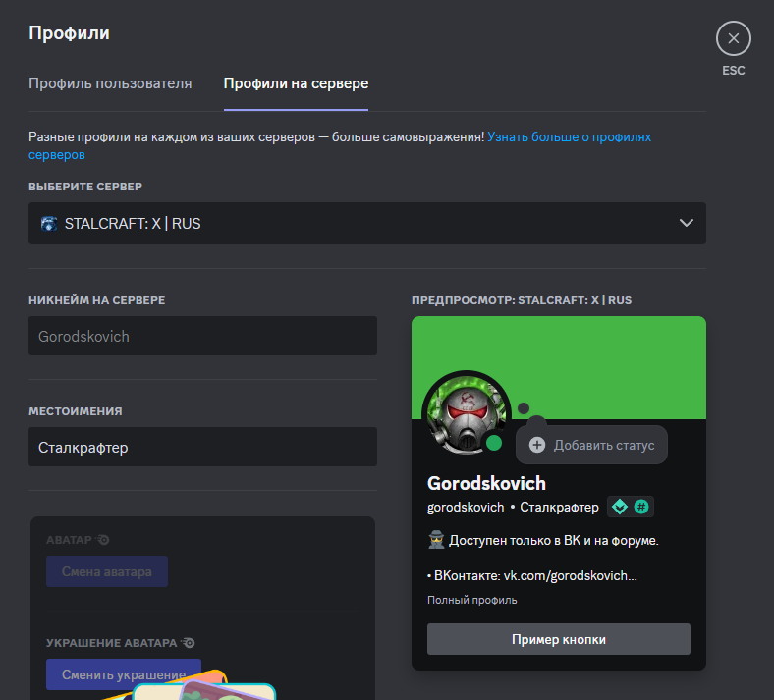Click the gas mask avatar in preview
This screenshot has height=700, width=774.
coord(466,413)
